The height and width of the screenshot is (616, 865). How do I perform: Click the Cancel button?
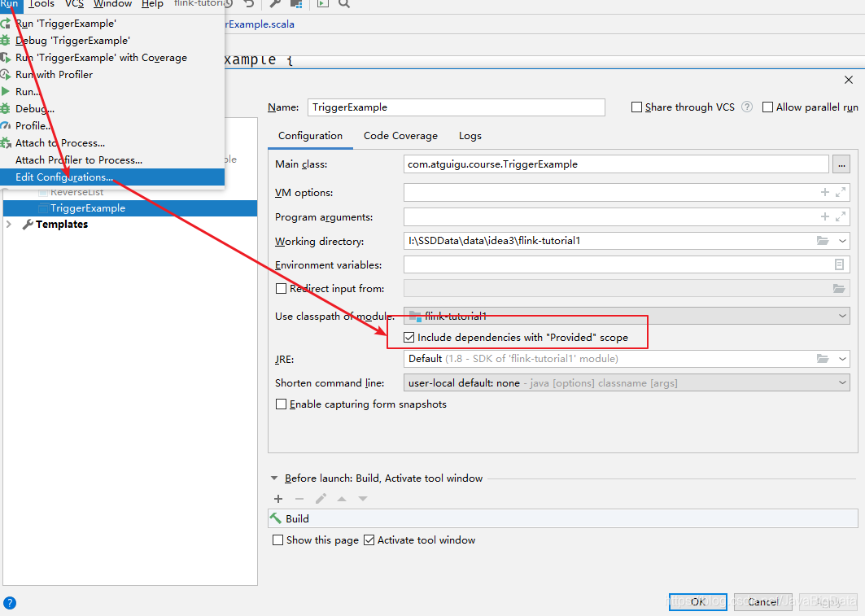[763, 601]
